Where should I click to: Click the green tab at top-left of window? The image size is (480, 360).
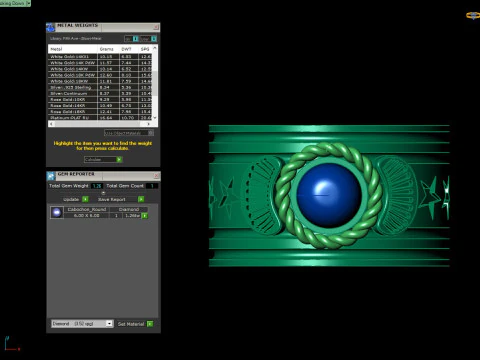click(x=15, y=3)
